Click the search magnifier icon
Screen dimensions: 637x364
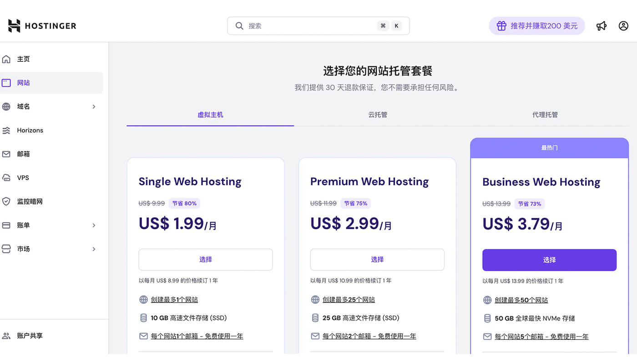coord(239,26)
